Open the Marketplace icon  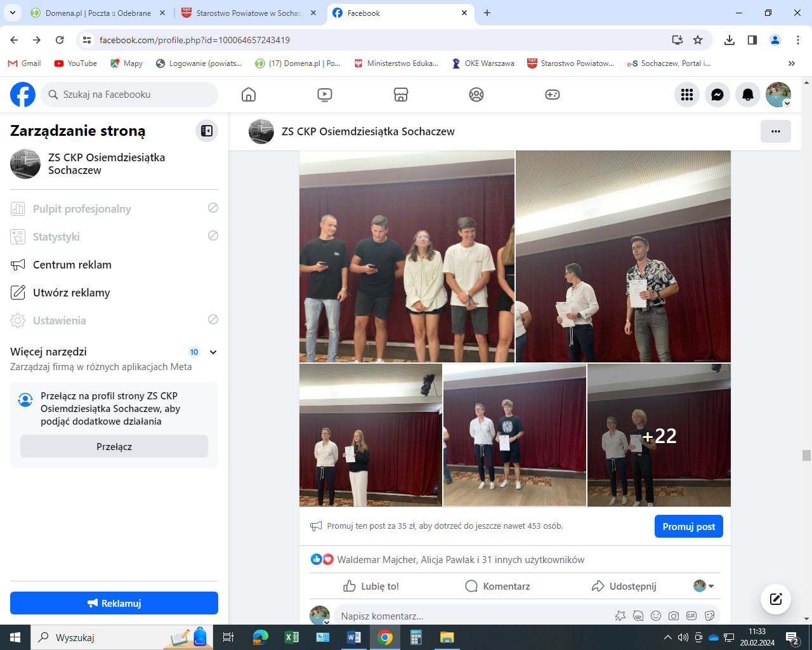400,95
